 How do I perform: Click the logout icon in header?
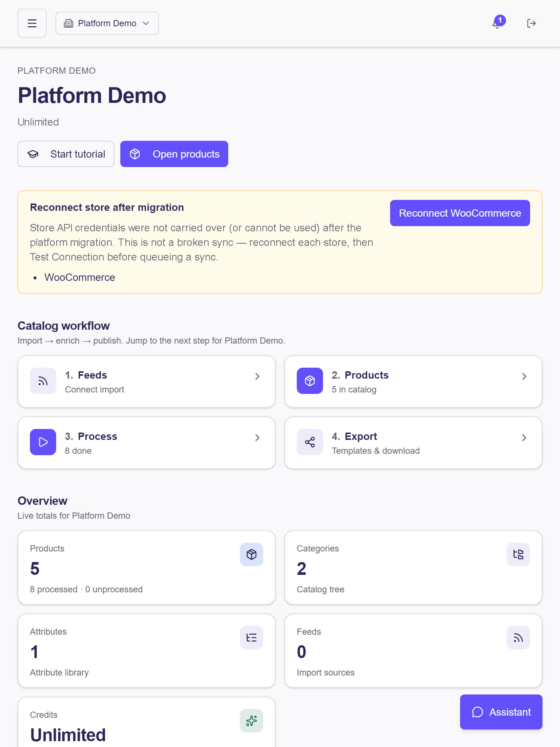tap(531, 23)
